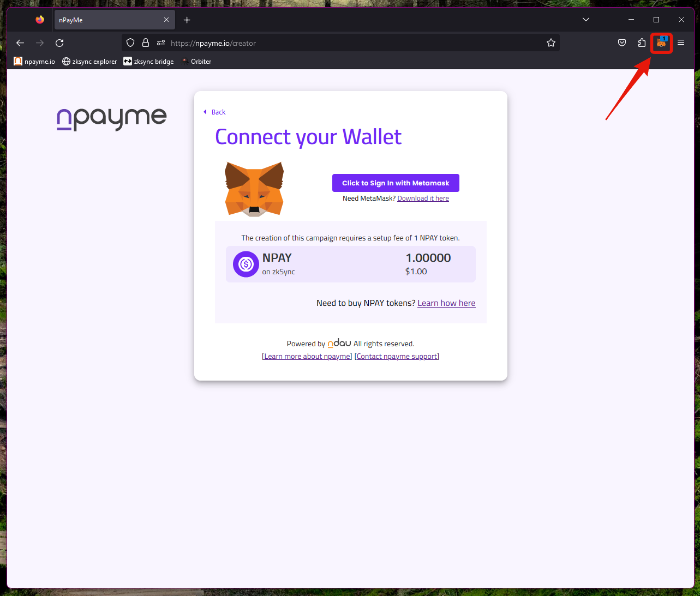Open site permissions icon in address bar
700x596 pixels.
tap(161, 43)
